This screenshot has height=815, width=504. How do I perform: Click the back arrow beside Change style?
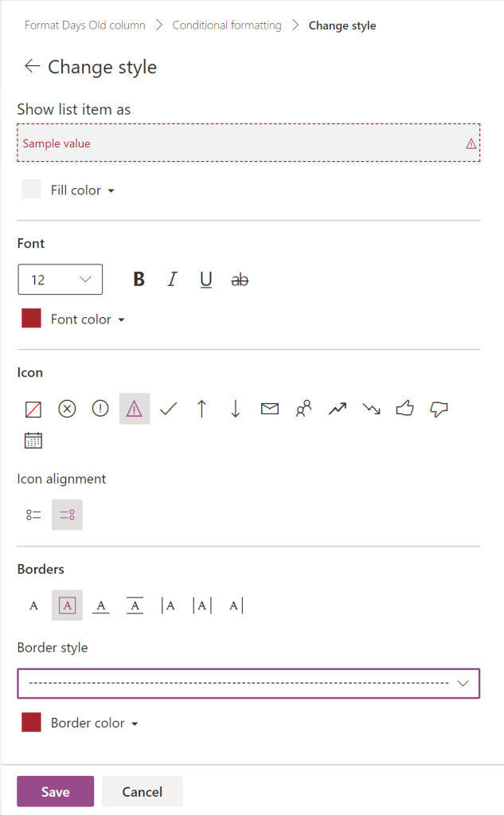click(x=32, y=66)
